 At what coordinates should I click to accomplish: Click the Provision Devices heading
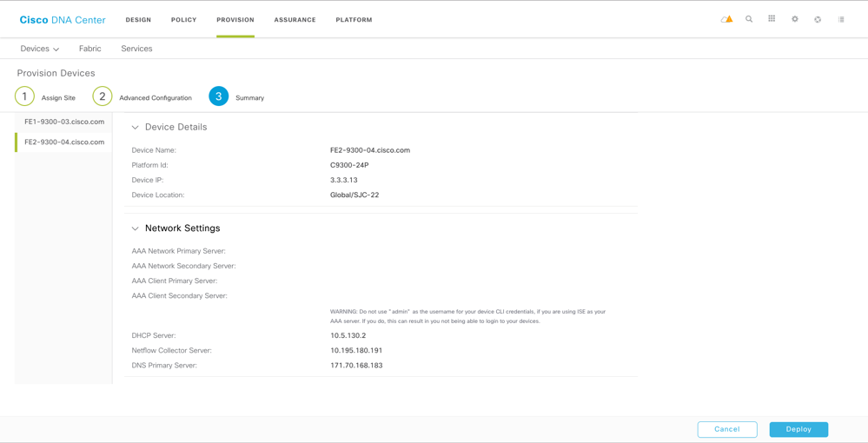(56, 73)
